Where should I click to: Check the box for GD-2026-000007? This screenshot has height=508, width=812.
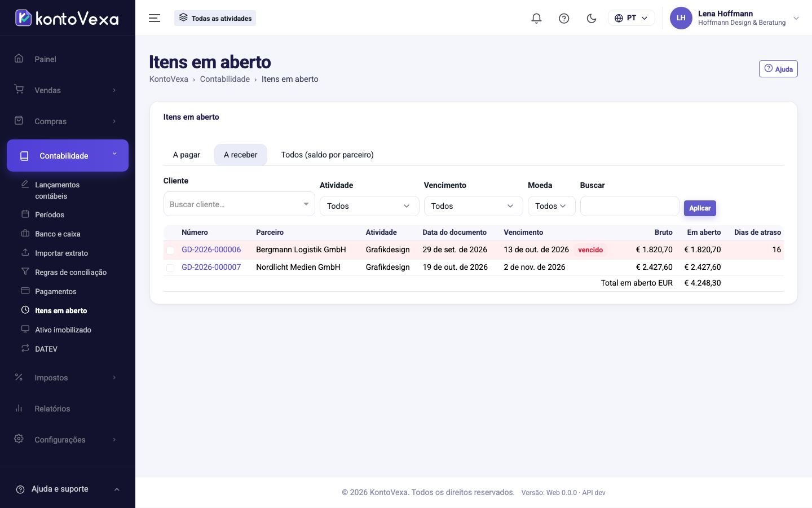pyautogui.click(x=170, y=268)
